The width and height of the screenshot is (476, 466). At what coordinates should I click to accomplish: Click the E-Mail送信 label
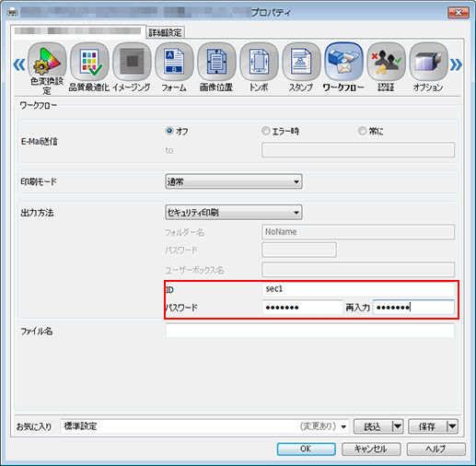tap(40, 141)
